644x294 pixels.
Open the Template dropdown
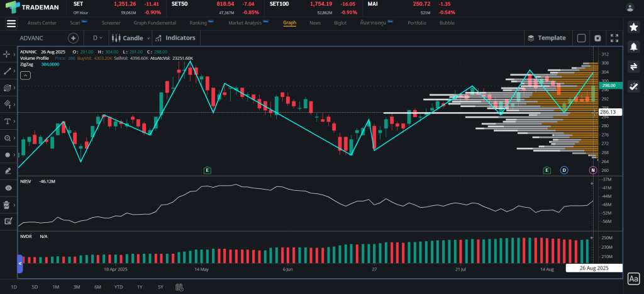[x=547, y=38]
